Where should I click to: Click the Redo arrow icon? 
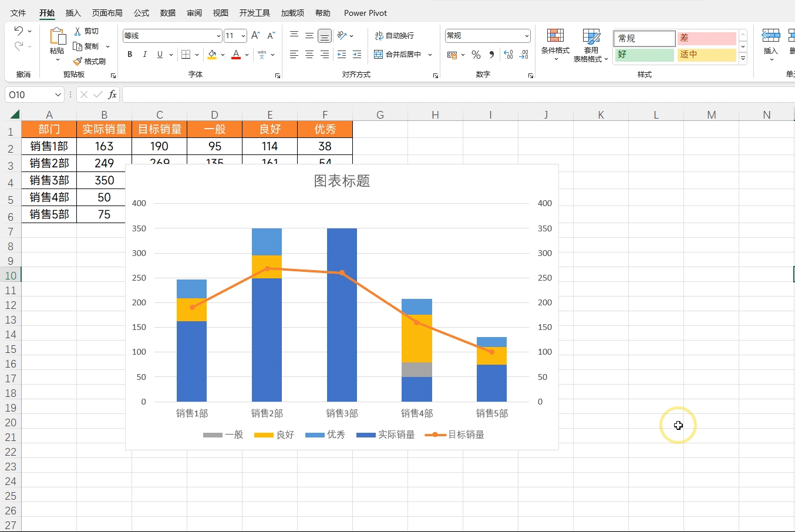19,46
